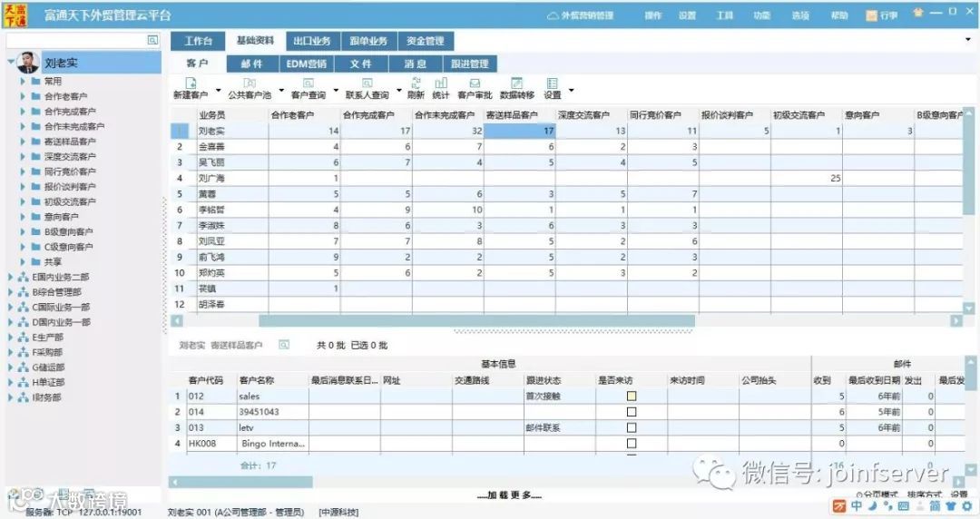Click the 外贸营销管理 cloud icon

pyautogui.click(x=553, y=15)
